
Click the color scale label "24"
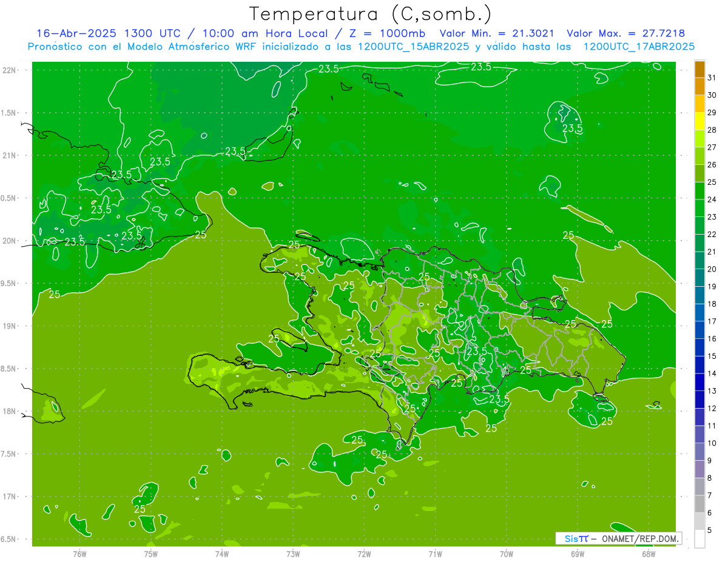(x=712, y=199)
